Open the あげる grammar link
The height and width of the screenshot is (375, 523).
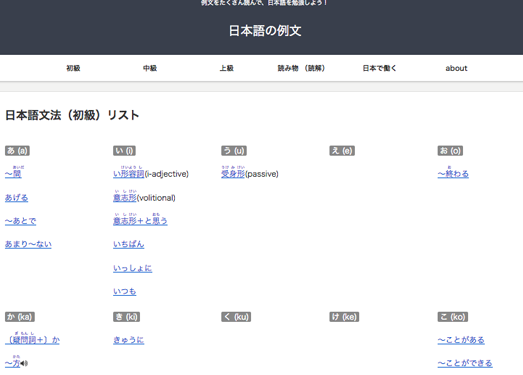[x=16, y=198]
